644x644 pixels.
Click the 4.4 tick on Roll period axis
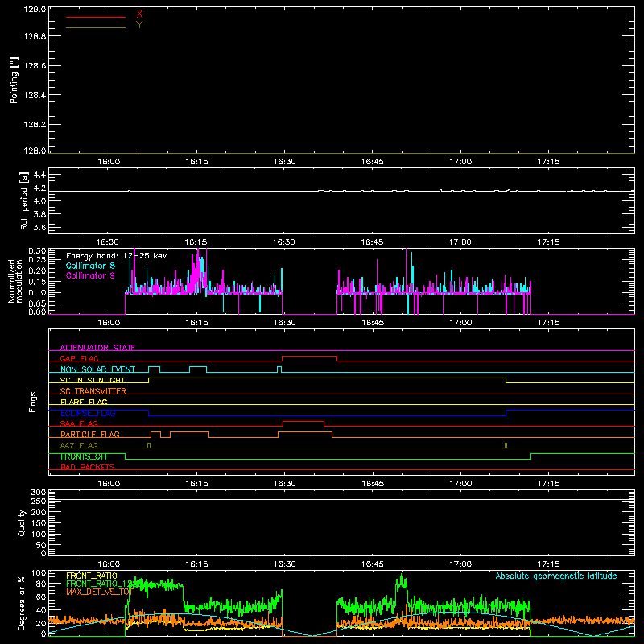pos(39,175)
